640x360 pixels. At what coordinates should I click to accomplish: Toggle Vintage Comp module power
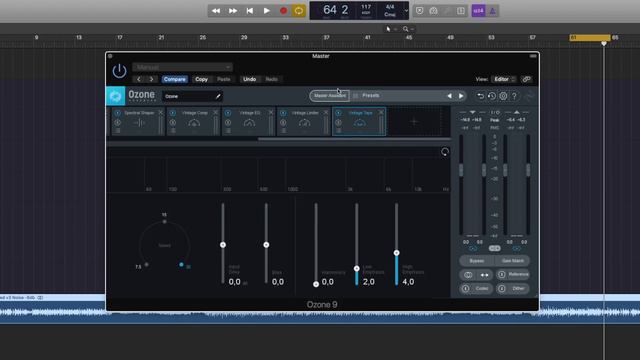coord(173,113)
